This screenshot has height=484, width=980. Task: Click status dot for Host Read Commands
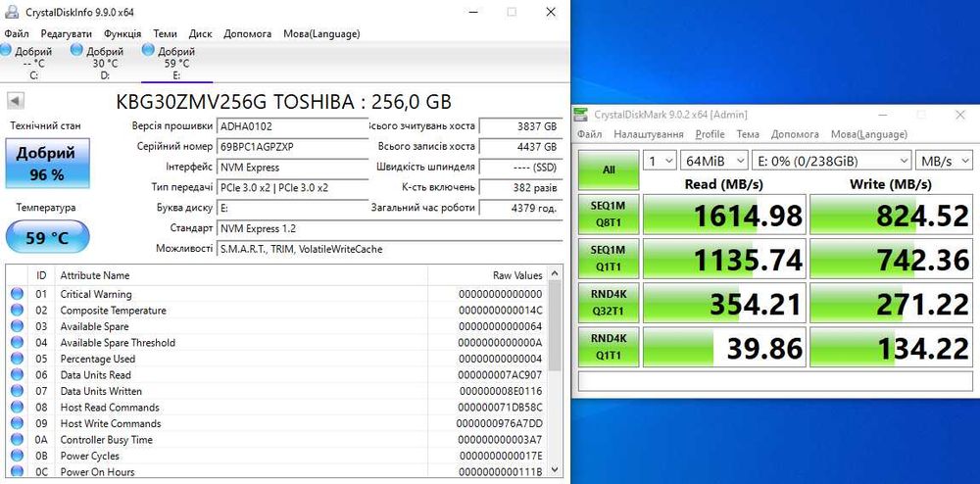17,408
